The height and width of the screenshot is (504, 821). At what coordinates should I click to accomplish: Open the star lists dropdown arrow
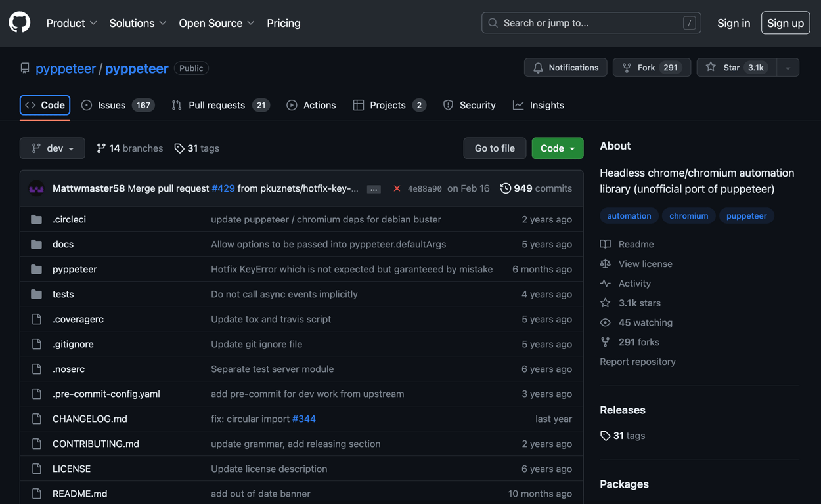pos(788,68)
